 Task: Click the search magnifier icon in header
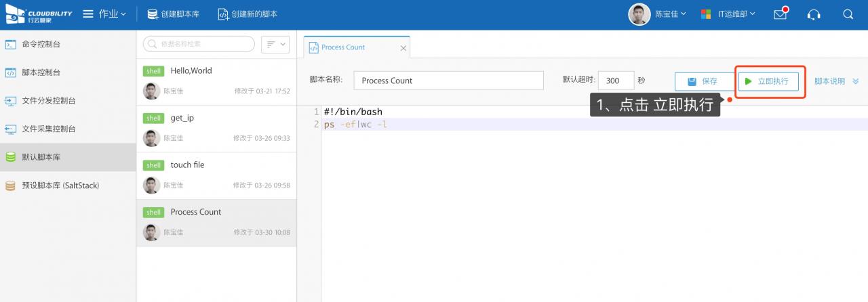point(848,14)
